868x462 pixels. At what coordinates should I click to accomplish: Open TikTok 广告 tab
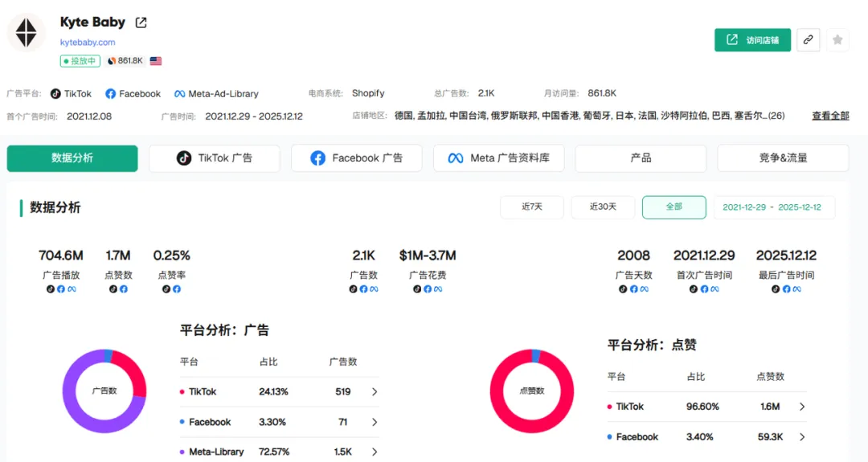pos(215,158)
